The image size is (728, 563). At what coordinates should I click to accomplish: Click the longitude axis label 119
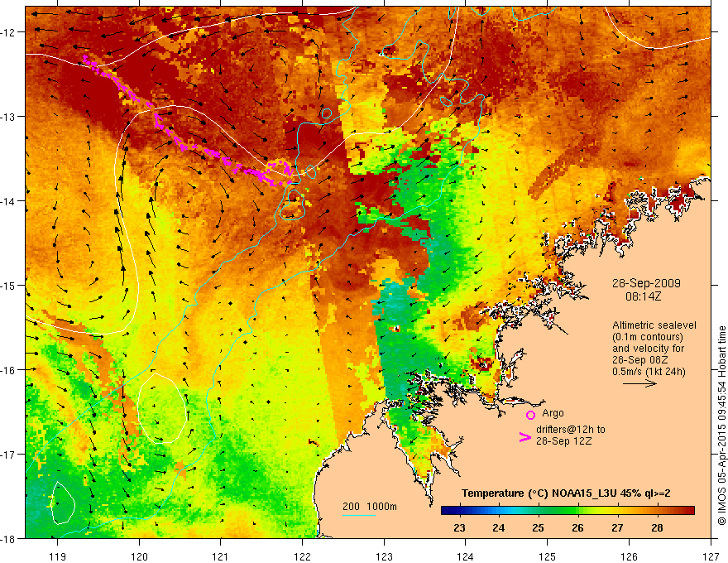point(58,556)
